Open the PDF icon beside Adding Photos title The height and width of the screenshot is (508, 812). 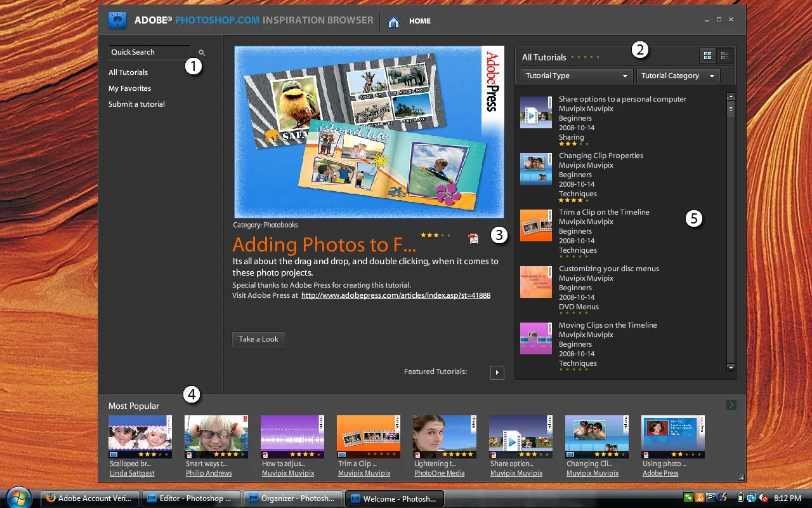pyautogui.click(x=473, y=239)
